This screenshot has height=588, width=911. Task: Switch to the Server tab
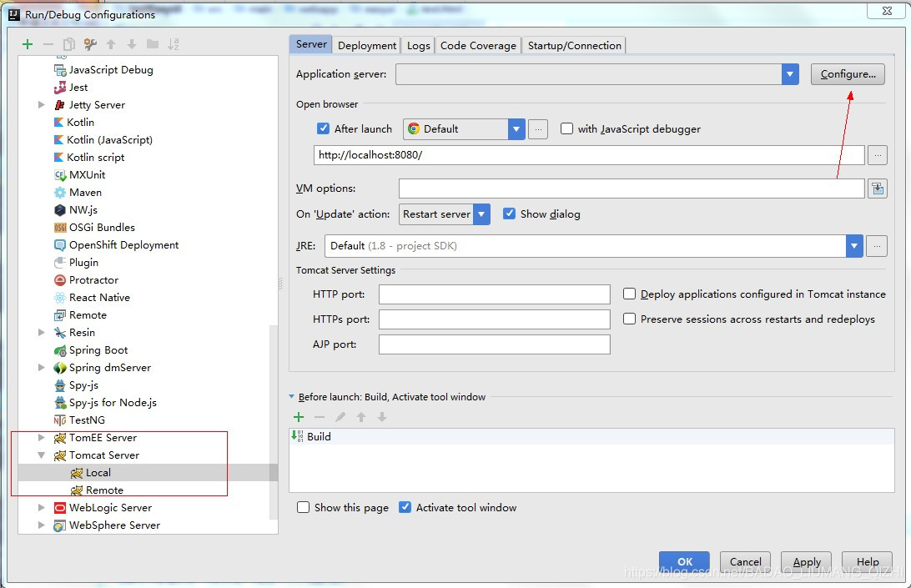(x=311, y=45)
